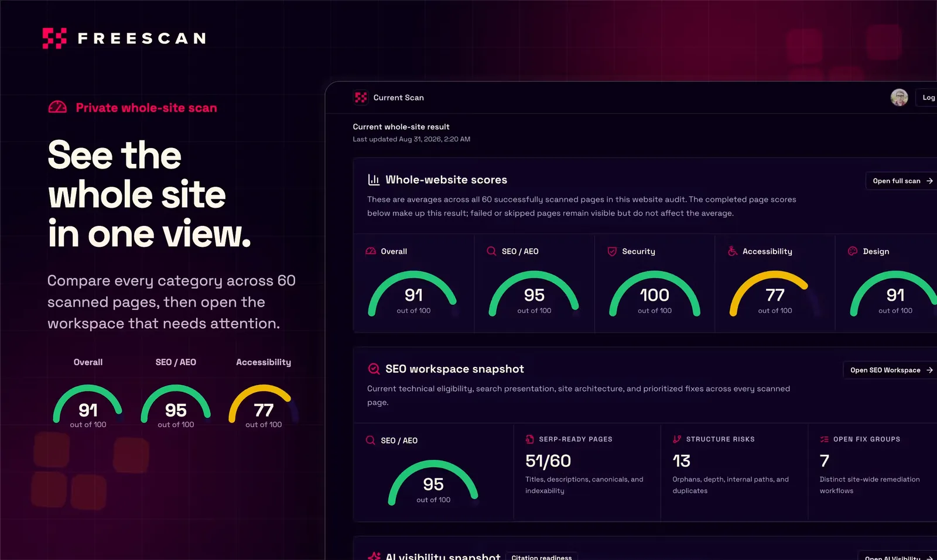Click the Accessibility 77 gauge under the hero paragraph

click(x=264, y=407)
